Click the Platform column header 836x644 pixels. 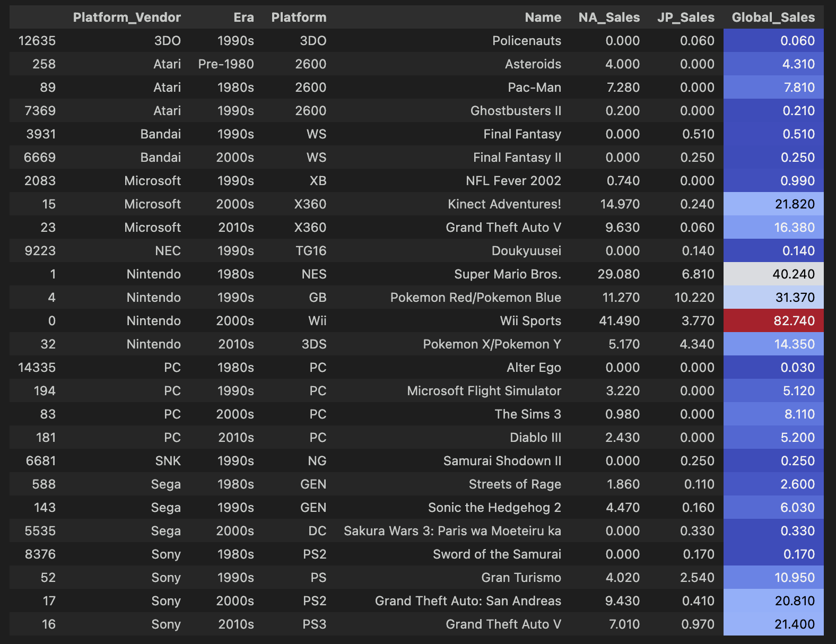(x=299, y=18)
